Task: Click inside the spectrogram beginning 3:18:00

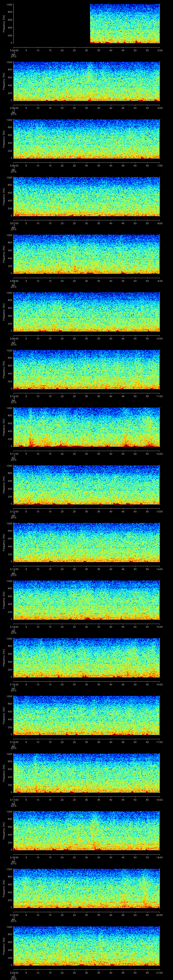Action: [87, 831]
